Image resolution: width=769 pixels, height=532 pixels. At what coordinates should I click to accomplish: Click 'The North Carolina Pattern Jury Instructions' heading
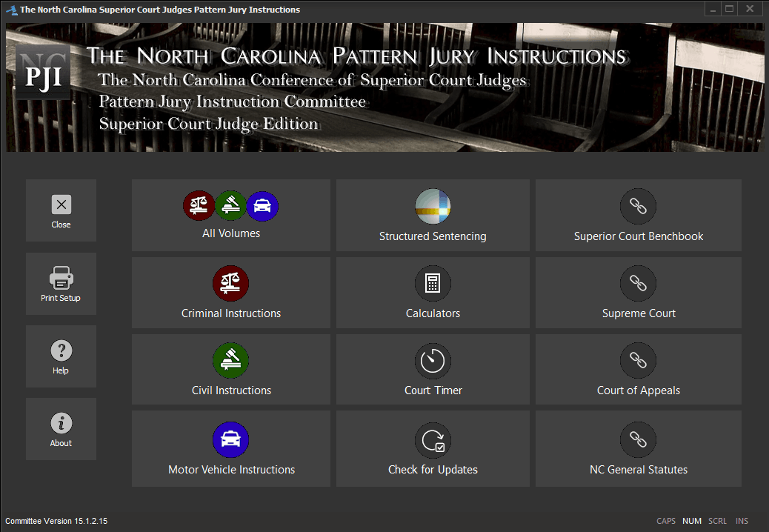click(356, 56)
